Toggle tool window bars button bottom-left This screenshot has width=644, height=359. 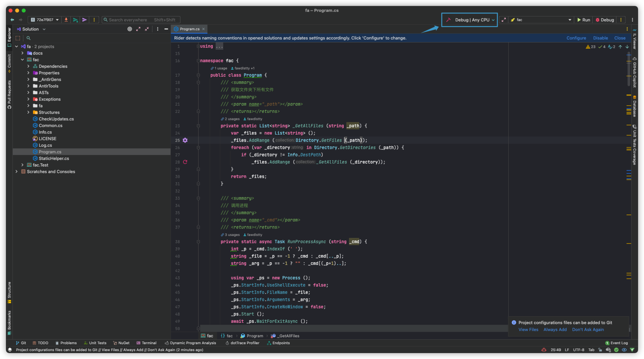[x=10, y=349]
